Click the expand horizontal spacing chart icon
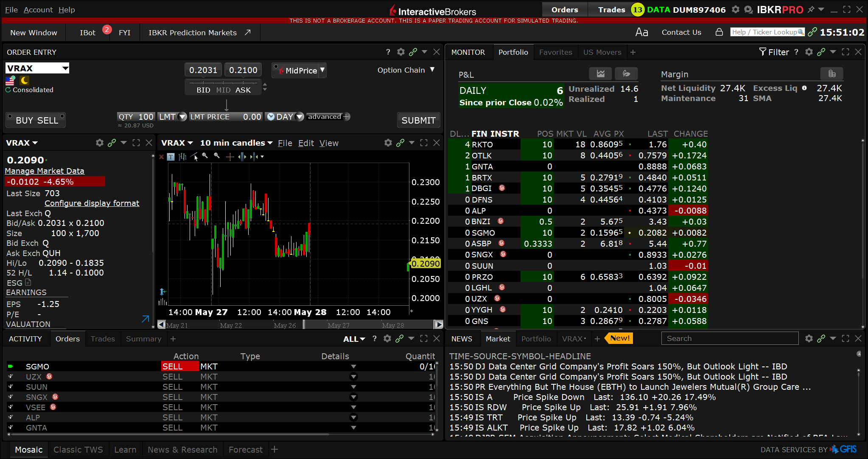The width and height of the screenshot is (868, 459). [242, 157]
